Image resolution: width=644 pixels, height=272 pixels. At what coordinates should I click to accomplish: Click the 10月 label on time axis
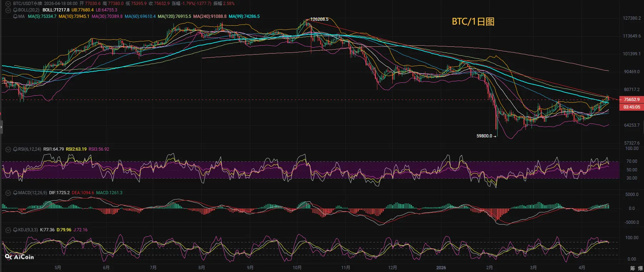(x=297, y=268)
